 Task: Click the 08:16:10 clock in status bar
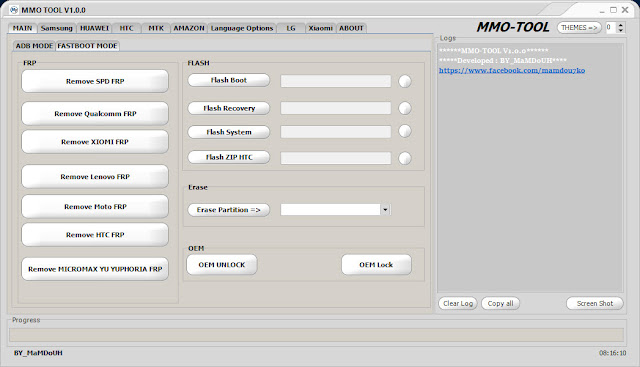(x=612, y=353)
